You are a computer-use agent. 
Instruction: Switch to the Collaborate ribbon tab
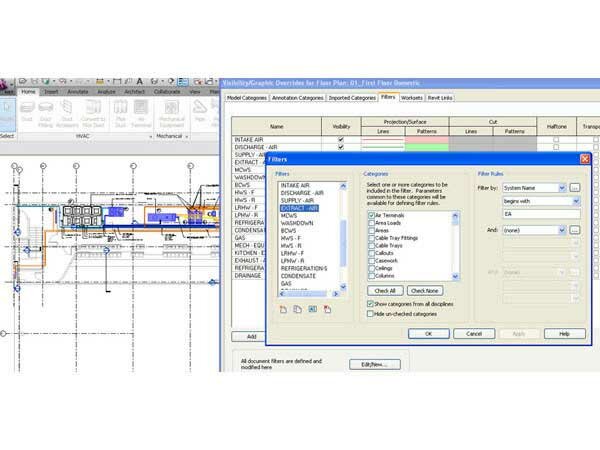[167, 92]
